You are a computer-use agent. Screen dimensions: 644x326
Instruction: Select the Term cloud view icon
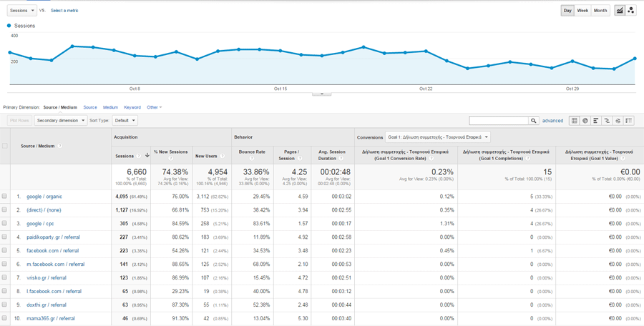coord(617,121)
